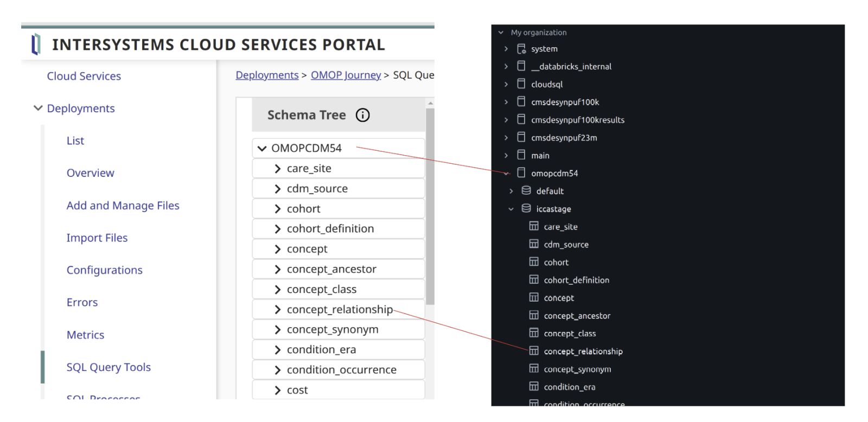The height and width of the screenshot is (422, 868).
Task: Click the cohort_definition table icon
Action: (x=534, y=280)
